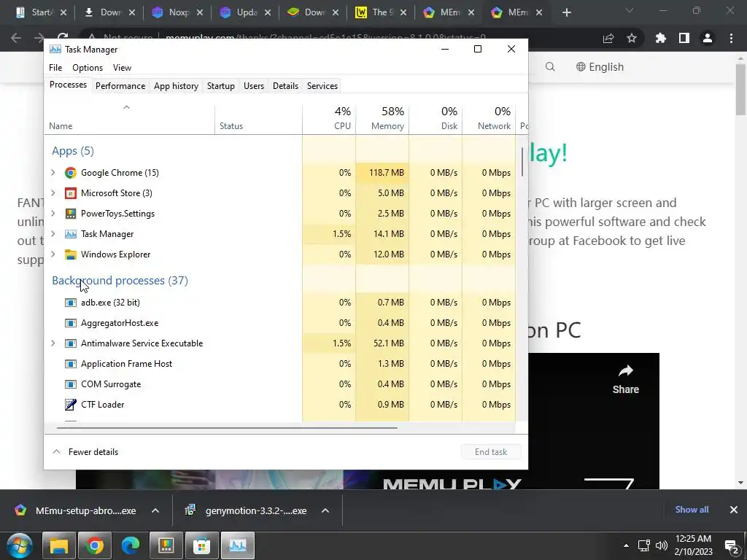Viewport: 747px width, 560px height.
Task: Click the Google Chrome process icon
Action: (71, 173)
